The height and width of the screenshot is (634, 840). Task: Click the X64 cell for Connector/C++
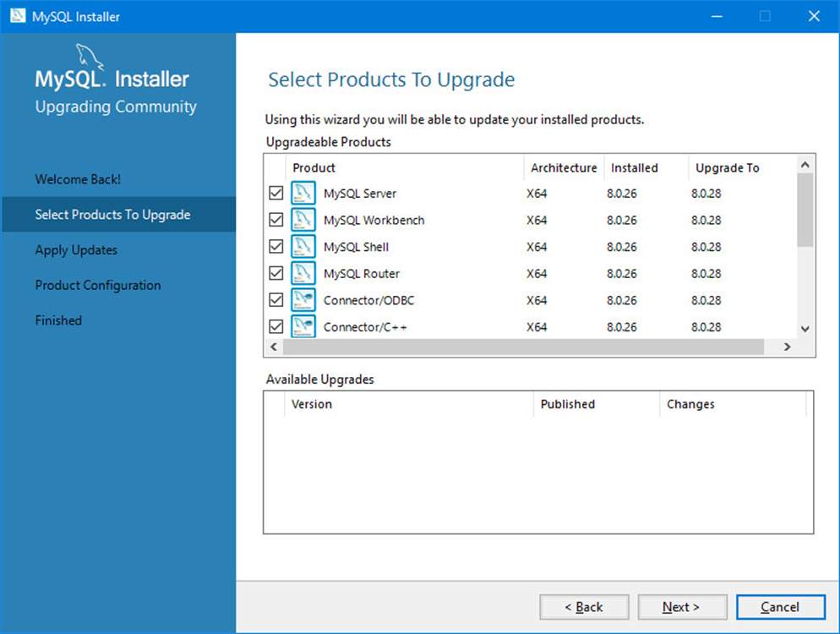click(537, 327)
